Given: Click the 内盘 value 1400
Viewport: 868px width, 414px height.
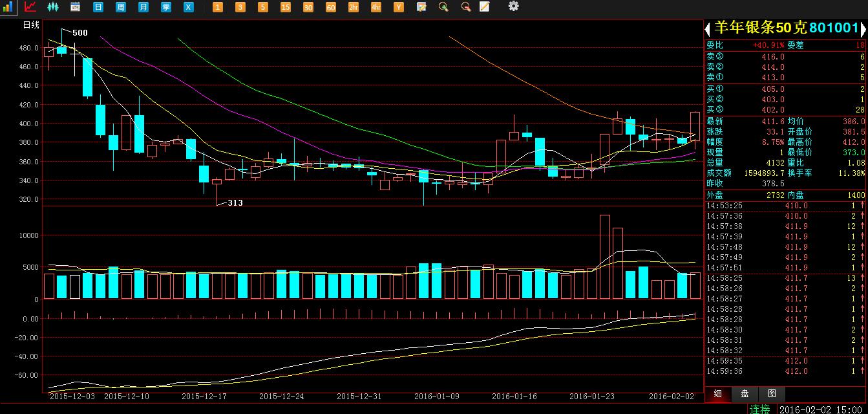Looking at the screenshot, I should (x=855, y=195).
